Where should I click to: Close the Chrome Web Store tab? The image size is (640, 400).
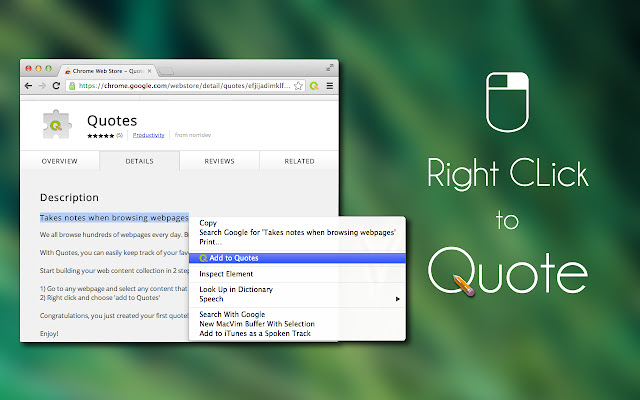coord(149,71)
